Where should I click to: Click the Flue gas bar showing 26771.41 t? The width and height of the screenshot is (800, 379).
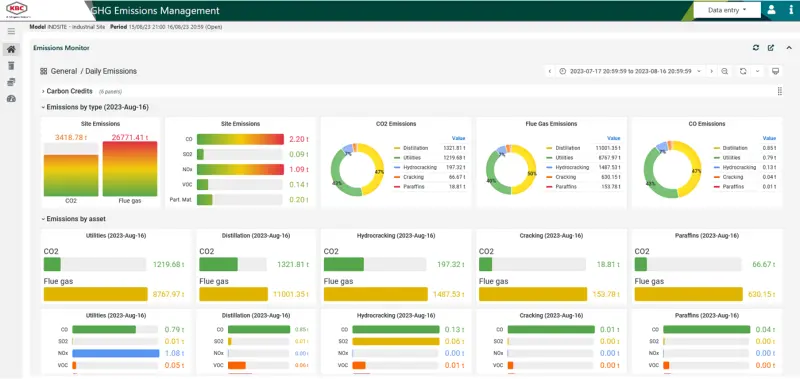(130, 169)
